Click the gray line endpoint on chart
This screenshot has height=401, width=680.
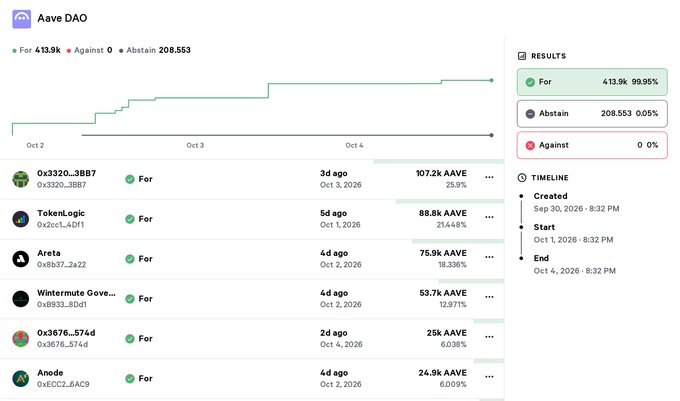(x=491, y=135)
